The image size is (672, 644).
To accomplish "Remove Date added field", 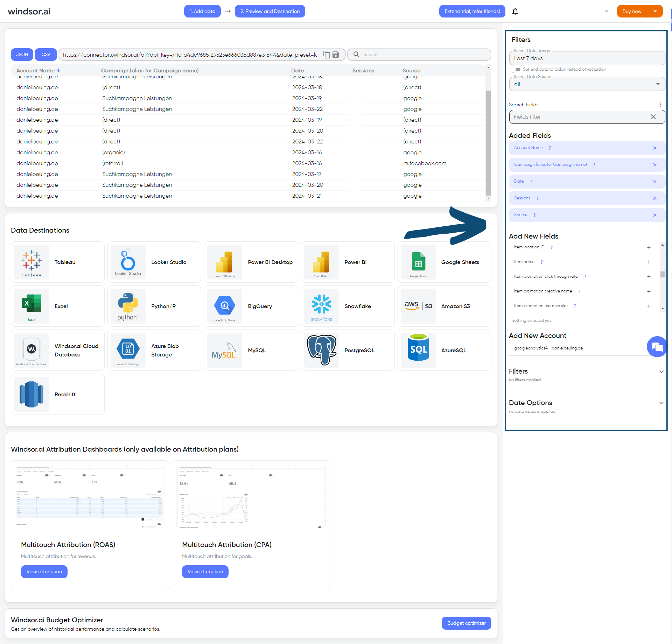I will (655, 182).
